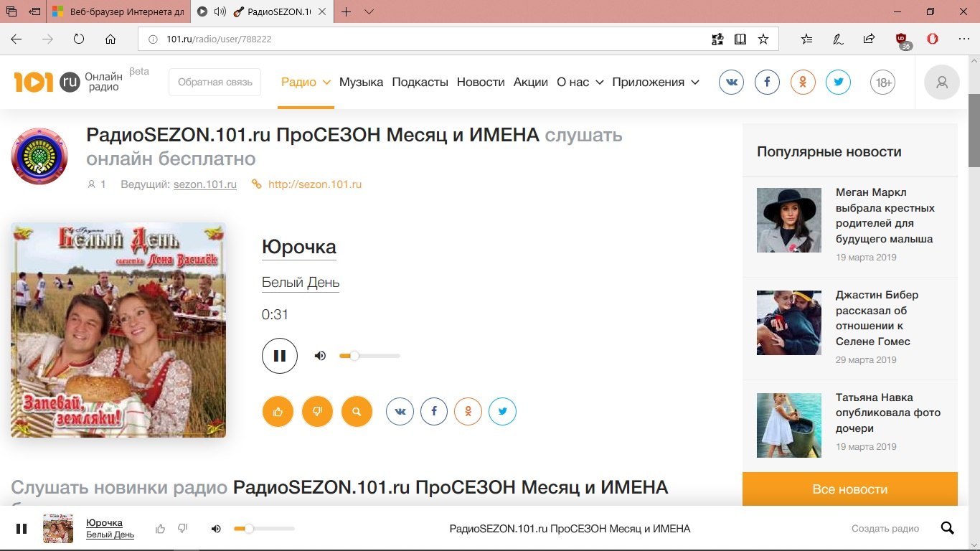The height and width of the screenshot is (551, 980).
Task: Pause playback in the bottom player bar
Action: coord(22,529)
